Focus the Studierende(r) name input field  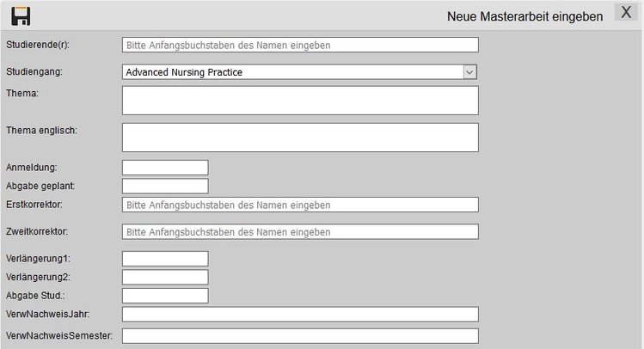300,45
